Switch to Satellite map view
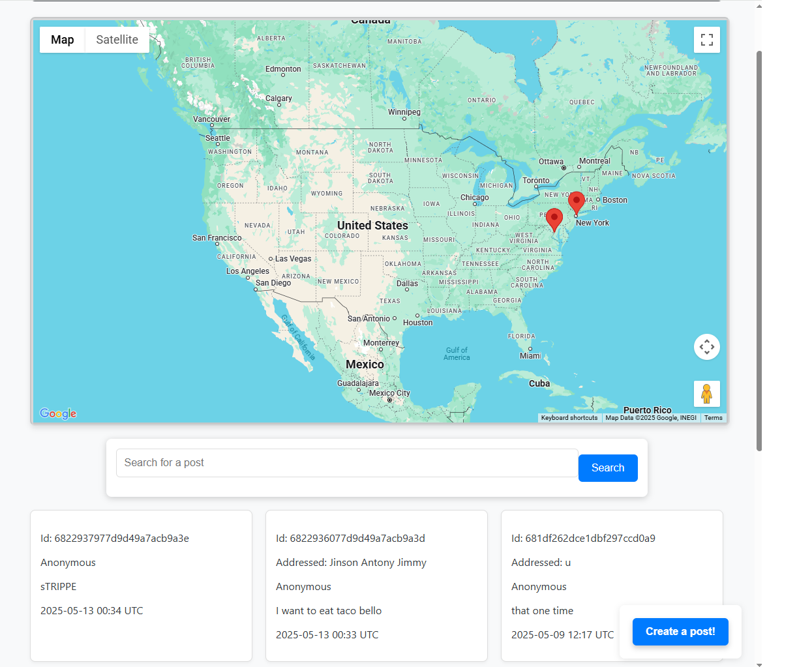Viewport: 812px width, 667px height. pos(117,40)
